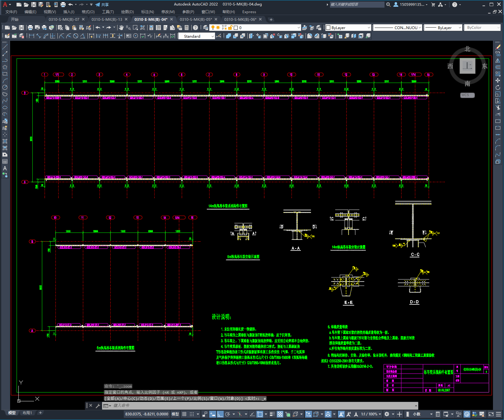This screenshot has height=420, width=504.
Task: Click the Workspace switching gear icon
Action: click(387, 414)
